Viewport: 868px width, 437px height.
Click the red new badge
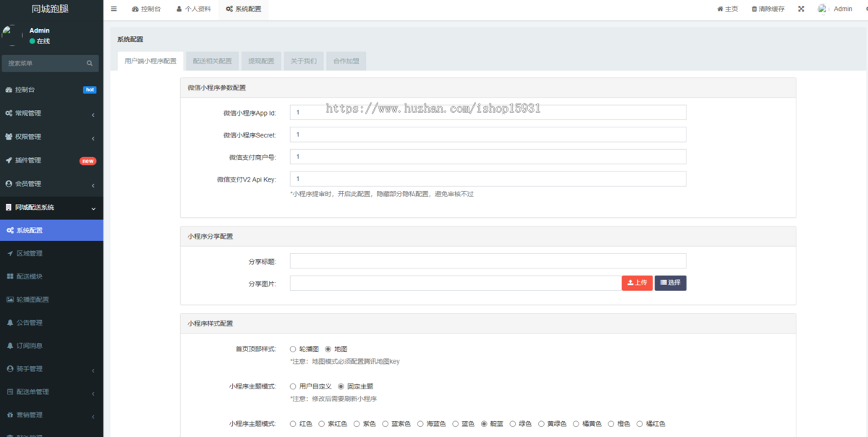(x=88, y=161)
